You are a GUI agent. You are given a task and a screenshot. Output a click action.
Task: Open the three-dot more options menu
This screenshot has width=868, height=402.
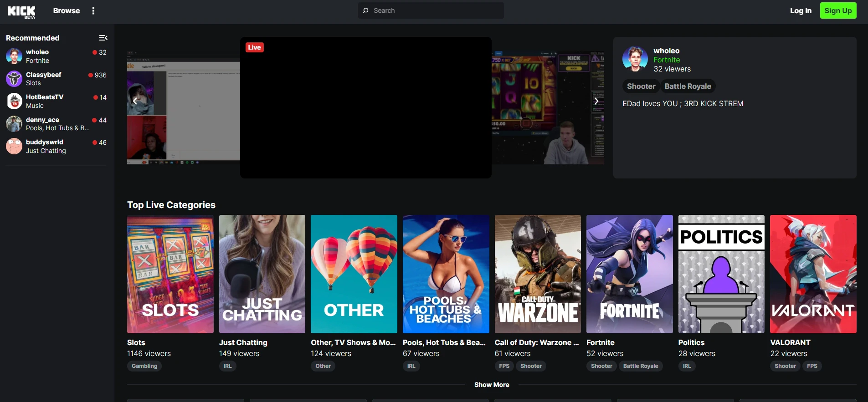[93, 11]
